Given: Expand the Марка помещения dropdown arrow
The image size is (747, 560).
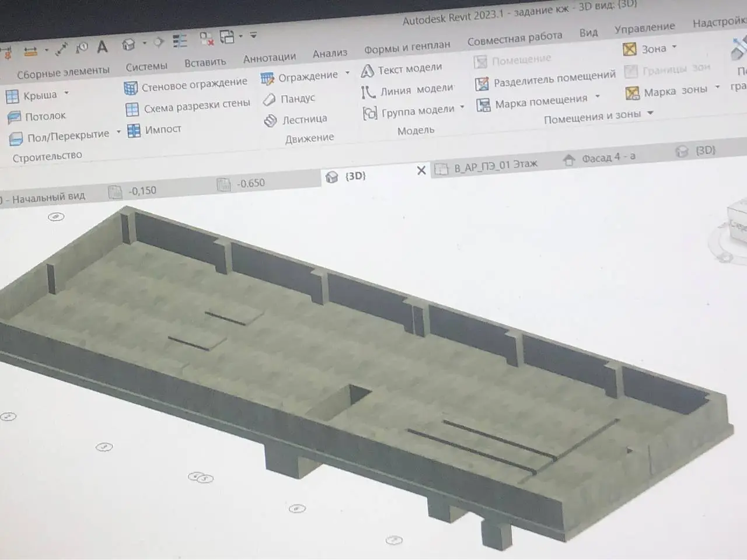Looking at the screenshot, I should [x=597, y=96].
